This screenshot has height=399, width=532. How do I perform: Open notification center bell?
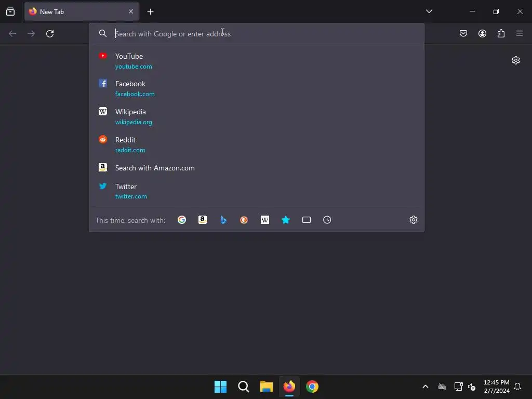click(x=517, y=387)
